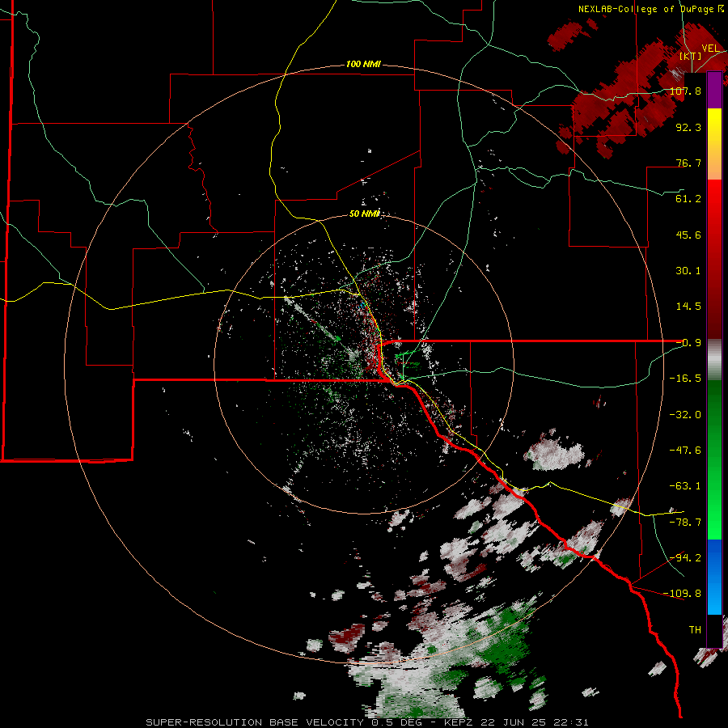Pick the black TH color bar segment
The height and width of the screenshot is (728, 728).
coord(714,631)
